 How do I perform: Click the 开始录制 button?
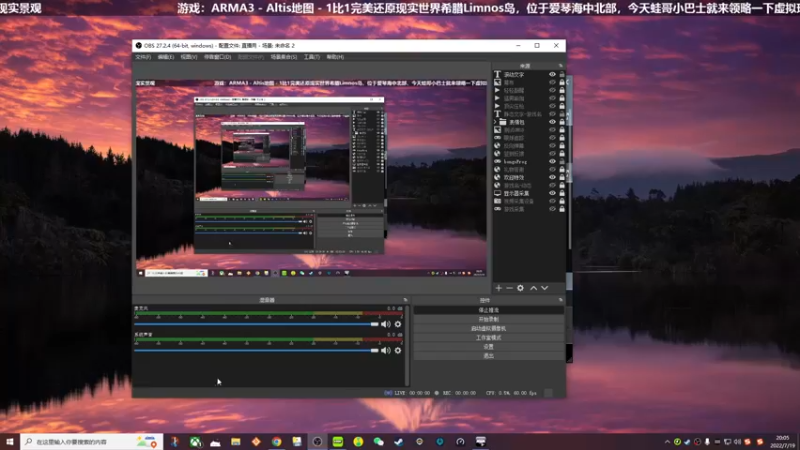[489, 319]
